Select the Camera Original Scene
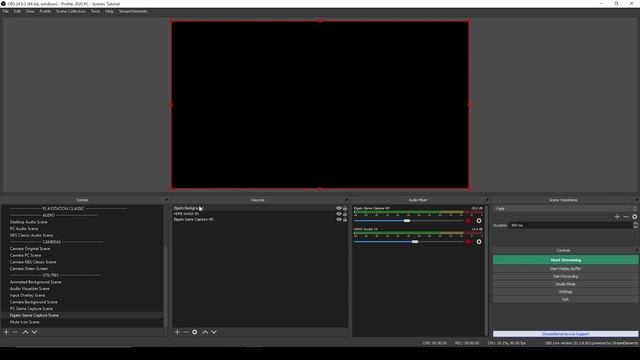This screenshot has height=360, width=640. (30, 249)
